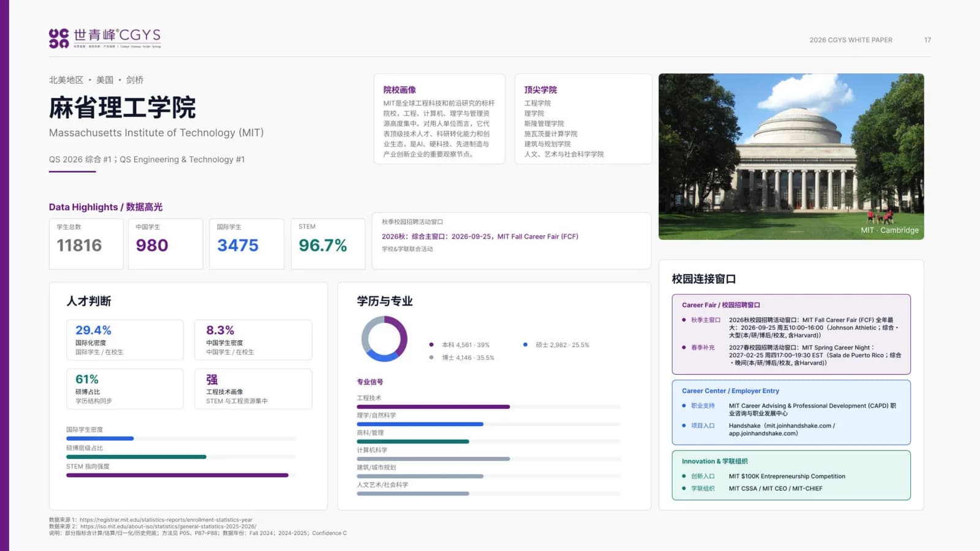This screenshot has width=980, height=551.
Task: Click the 说明 methodology footnote line
Action: click(198, 533)
